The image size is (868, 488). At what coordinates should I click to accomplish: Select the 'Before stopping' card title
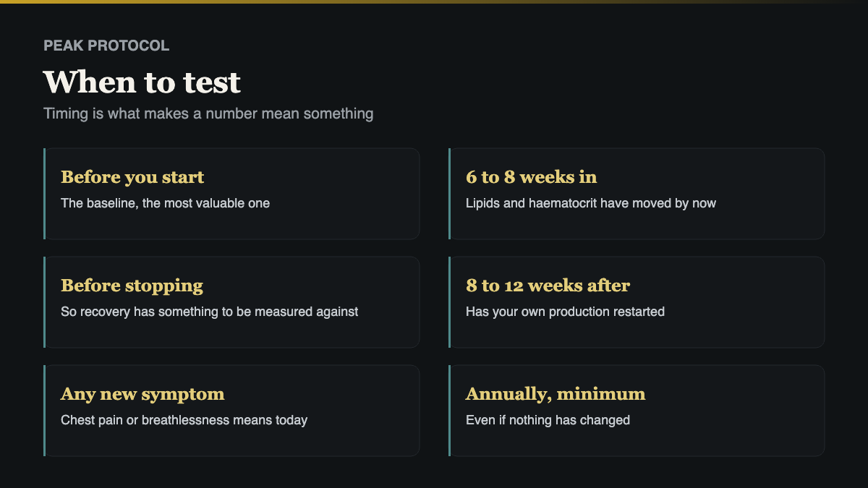click(132, 286)
